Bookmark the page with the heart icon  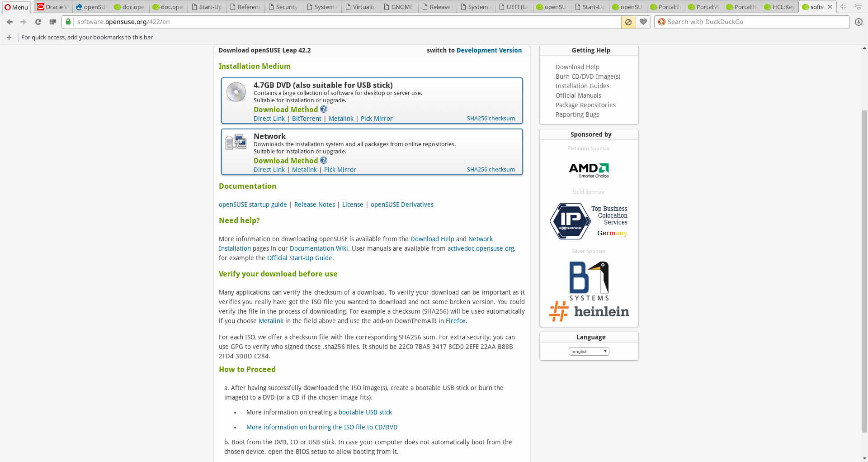pyautogui.click(x=643, y=22)
